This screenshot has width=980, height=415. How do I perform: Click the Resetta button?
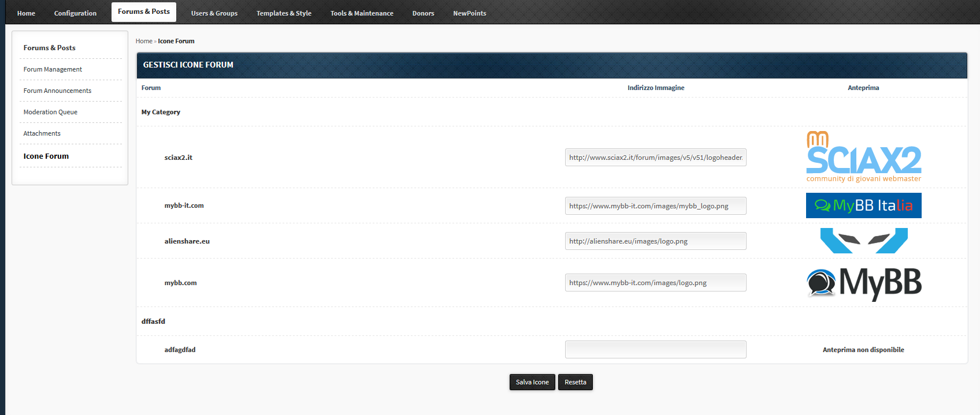click(576, 382)
